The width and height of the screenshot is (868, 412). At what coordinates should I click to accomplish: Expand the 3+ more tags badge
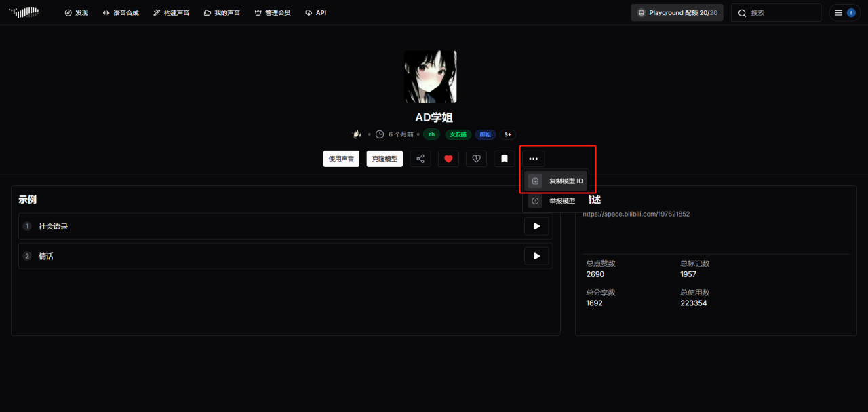coord(508,134)
